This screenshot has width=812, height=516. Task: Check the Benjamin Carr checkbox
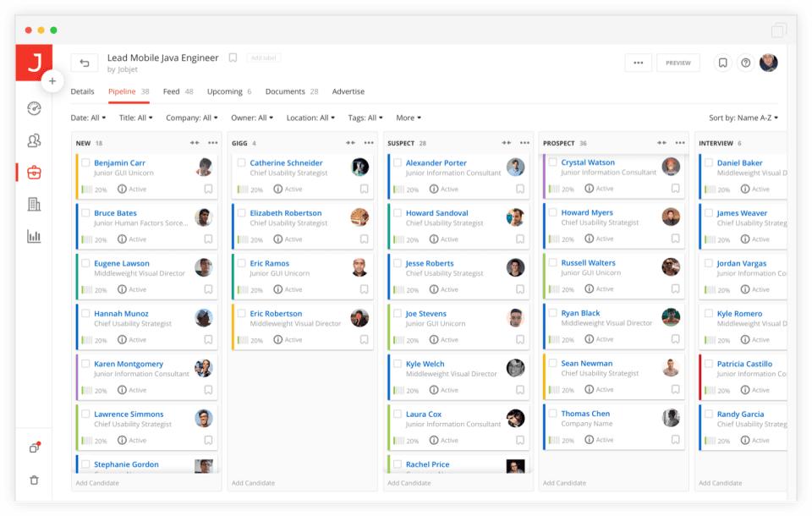85,162
